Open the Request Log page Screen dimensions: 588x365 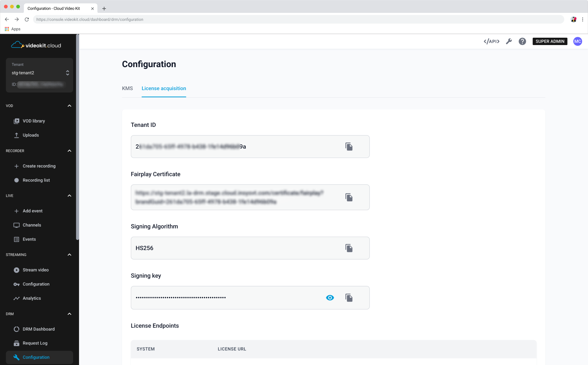(x=35, y=343)
